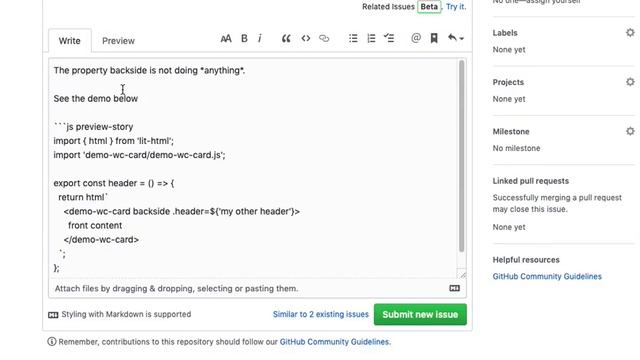Open Labels settings gear

coord(630,33)
